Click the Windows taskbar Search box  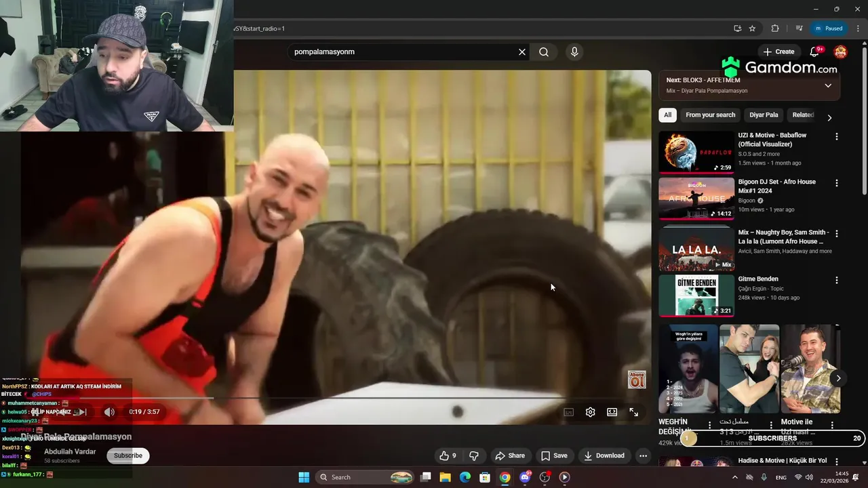[366, 477]
